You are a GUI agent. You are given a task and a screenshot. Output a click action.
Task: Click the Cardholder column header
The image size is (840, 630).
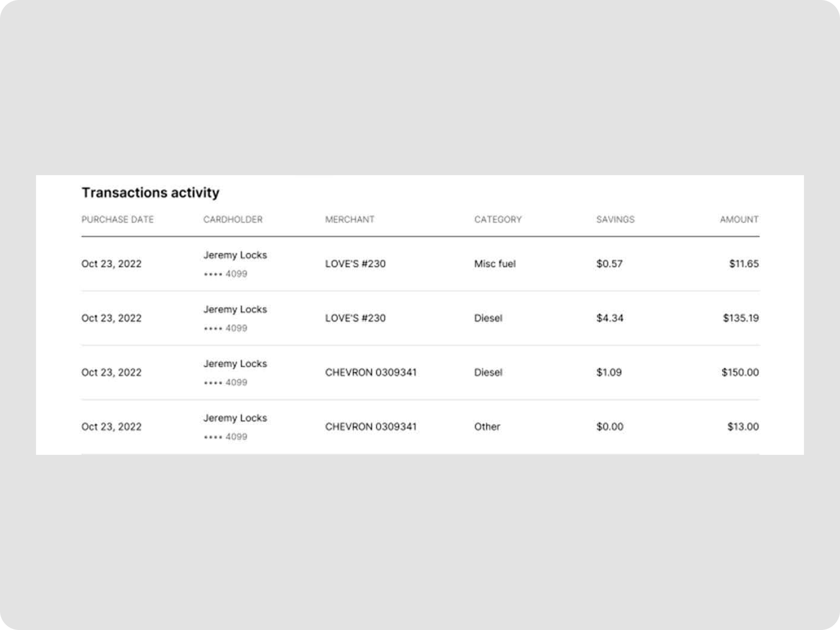(233, 219)
